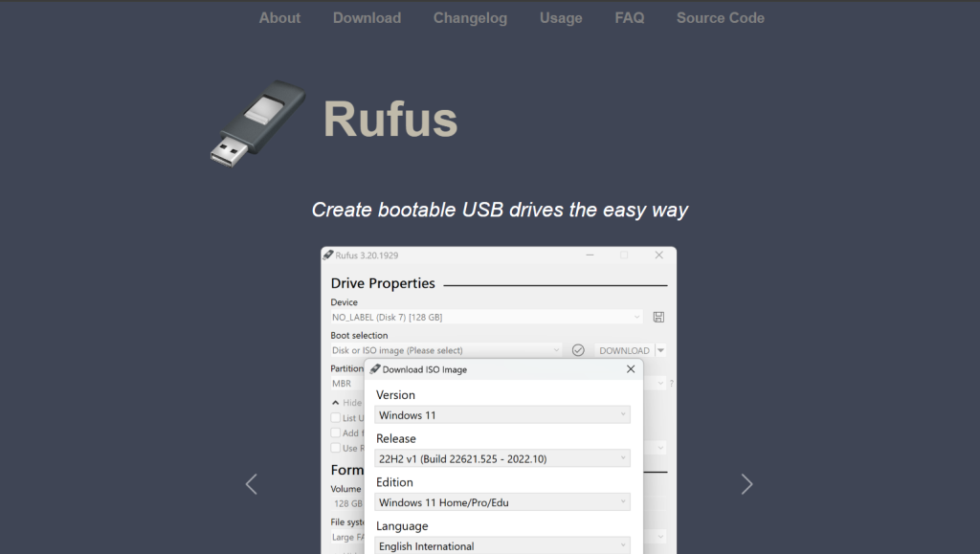Viewport: 980px width, 554px height.
Task: Close the Download ISO Image dialog
Action: pyautogui.click(x=630, y=369)
